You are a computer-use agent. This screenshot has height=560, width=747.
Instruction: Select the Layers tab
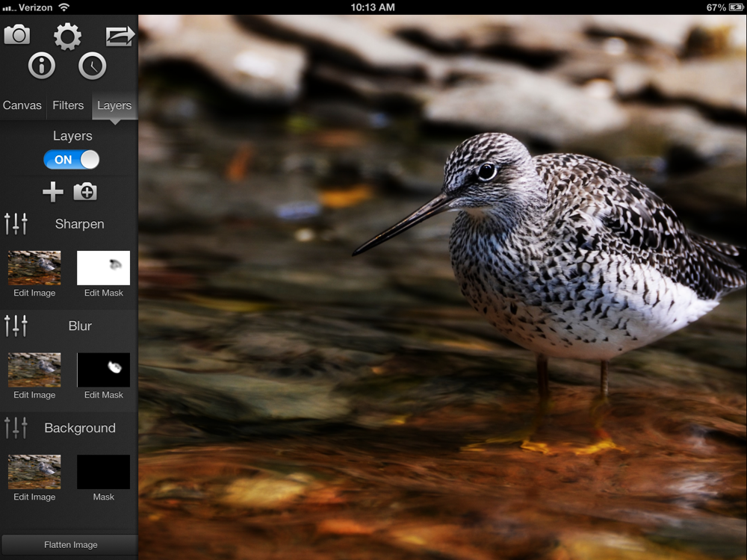click(x=114, y=105)
